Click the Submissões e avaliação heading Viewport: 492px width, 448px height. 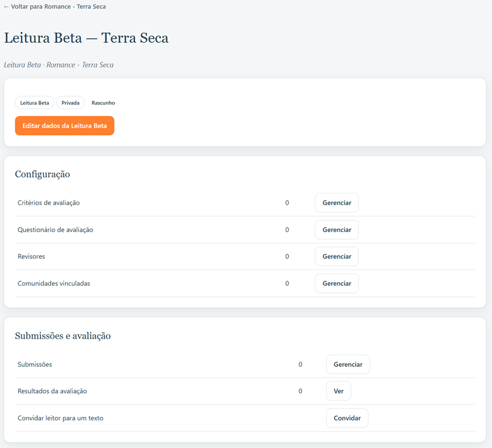tap(63, 336)
